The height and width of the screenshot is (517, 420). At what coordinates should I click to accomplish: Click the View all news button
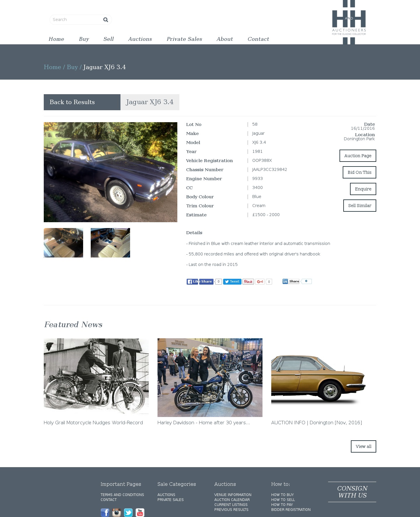(x=363, y=446)
